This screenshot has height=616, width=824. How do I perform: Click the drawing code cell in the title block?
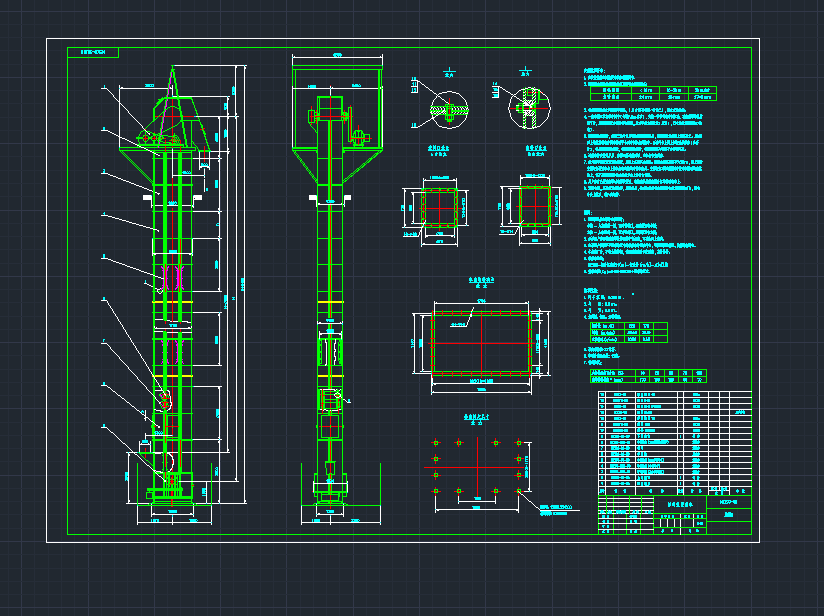point(728,502)
